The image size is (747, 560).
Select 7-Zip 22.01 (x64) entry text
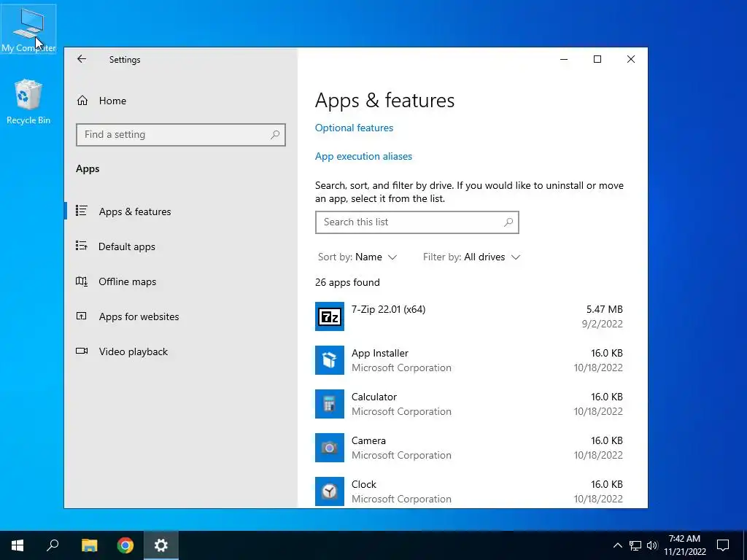pyautogui.click(x=388, y=309)
